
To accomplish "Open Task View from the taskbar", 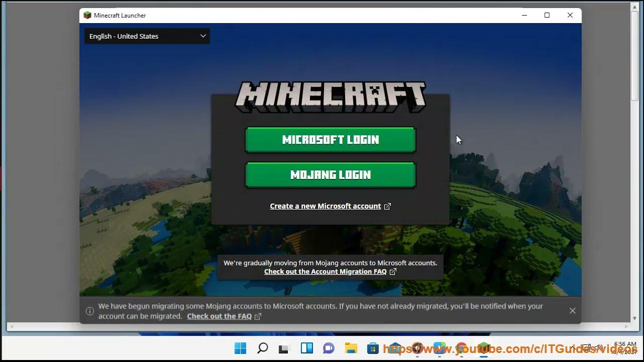I will [285, 348].
